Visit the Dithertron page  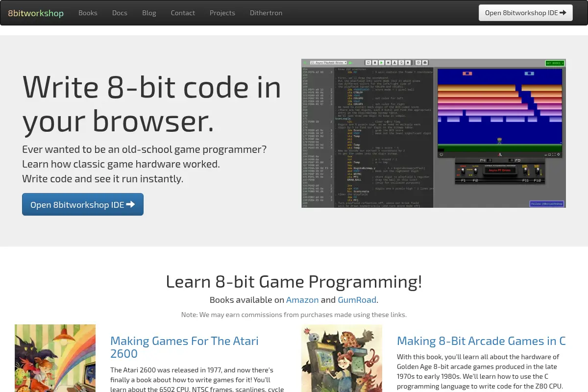point(266,13)
